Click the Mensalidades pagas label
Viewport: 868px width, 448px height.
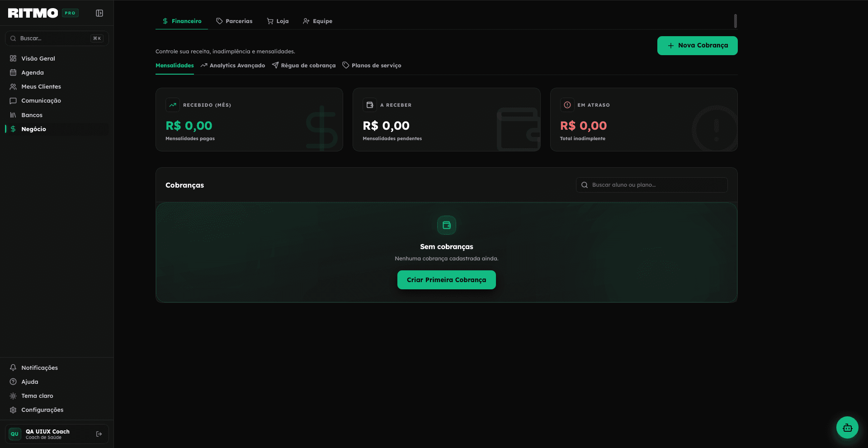190,139
